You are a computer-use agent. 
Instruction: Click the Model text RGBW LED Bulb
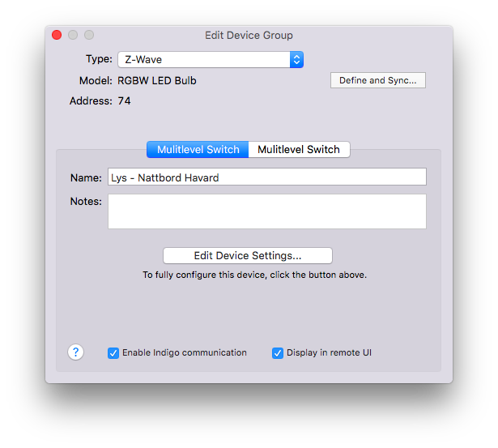click(x=157, y=81)
